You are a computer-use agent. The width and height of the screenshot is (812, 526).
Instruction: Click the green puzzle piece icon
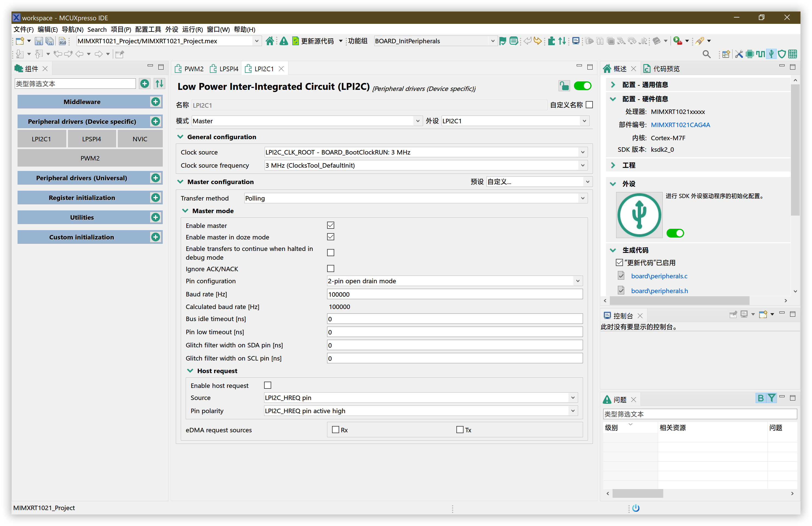[x=551, y=41]
